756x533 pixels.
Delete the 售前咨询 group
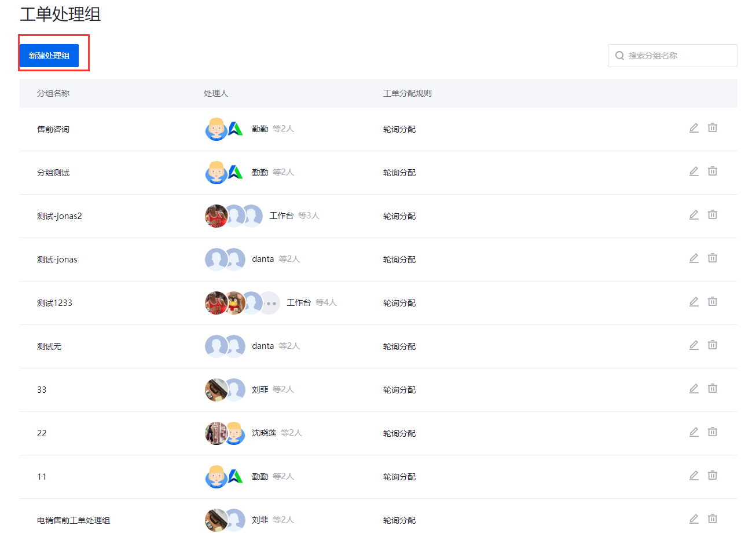pos(712,128)
